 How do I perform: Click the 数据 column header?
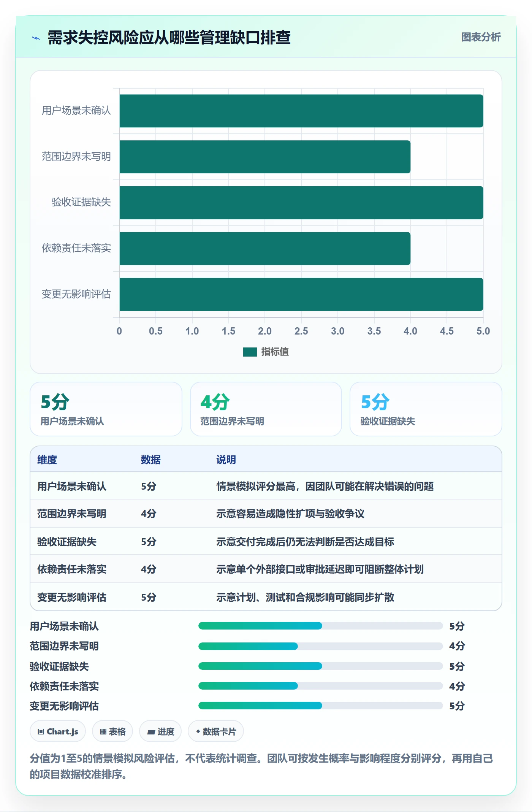click(151, 460)
